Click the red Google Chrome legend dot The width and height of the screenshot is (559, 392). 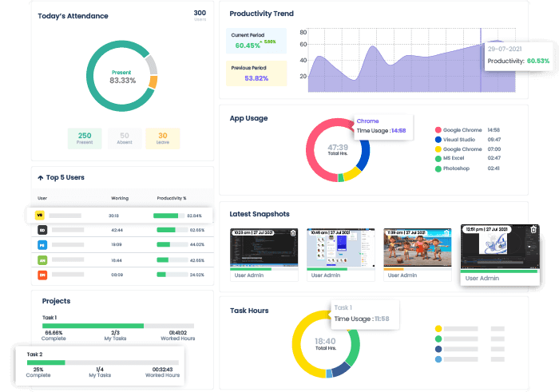coord(438,129)
